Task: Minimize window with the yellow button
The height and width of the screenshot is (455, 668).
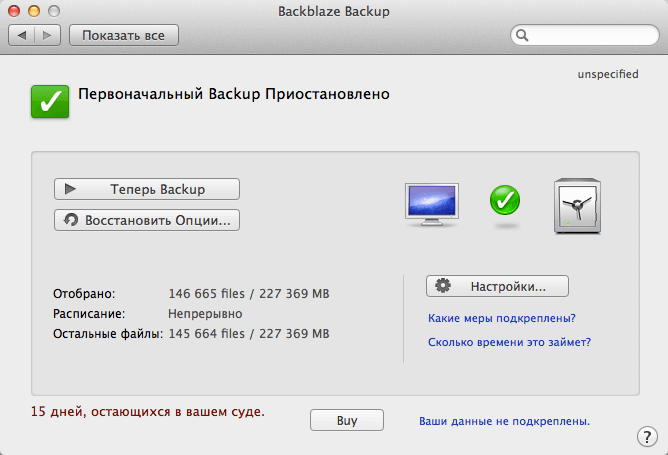Action: pos(34,11)
